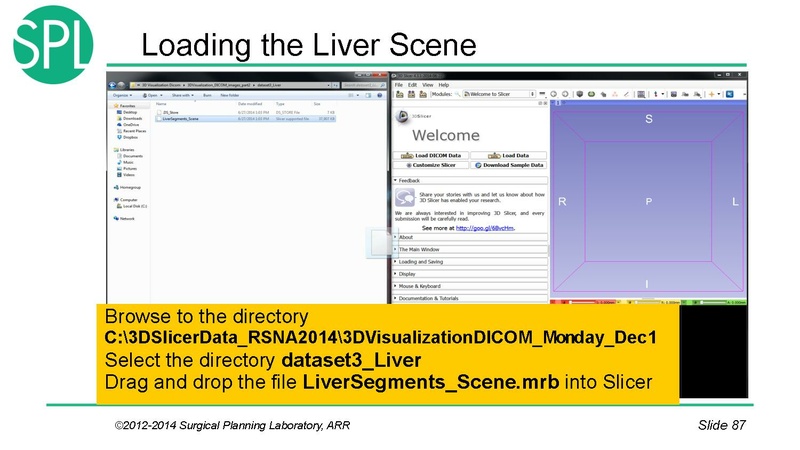
Task: Click the mouse mode arrow tool icon
Action: (x=656, y=94)
